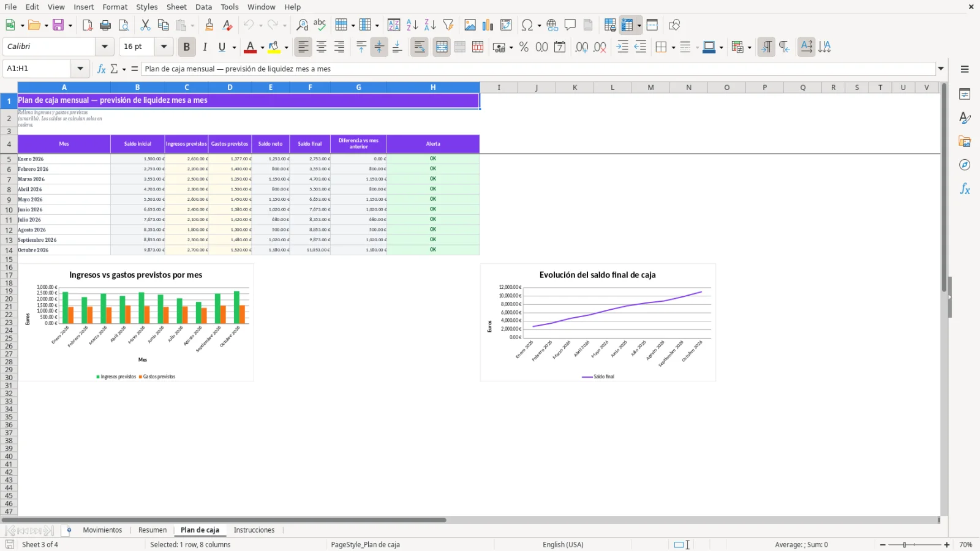Screen dimensions: 980x551
Task: Insert Comment icon
Action: coord(570,25)
